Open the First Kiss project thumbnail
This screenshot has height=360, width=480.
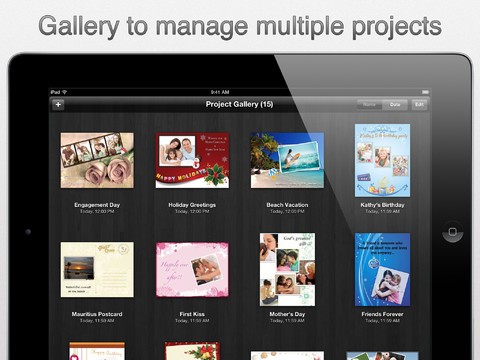point(192,269)
